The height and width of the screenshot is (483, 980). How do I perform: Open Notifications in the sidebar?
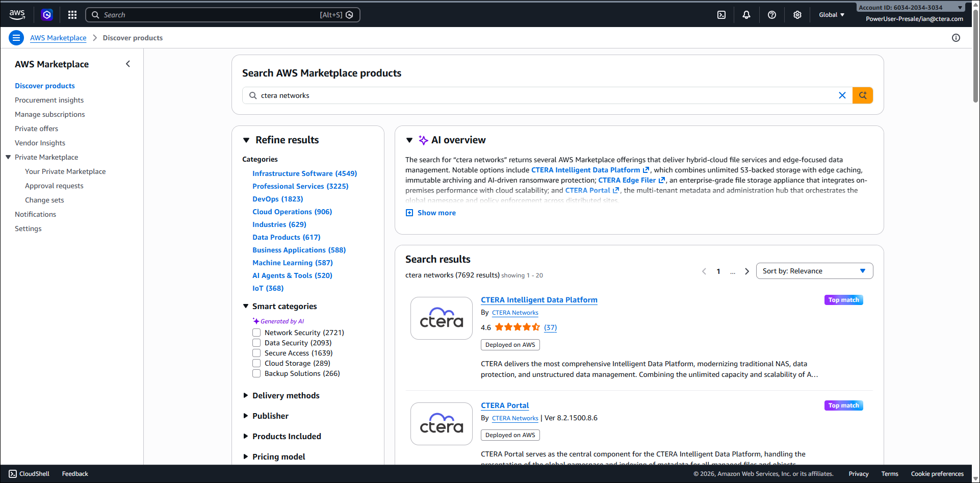pyautogui.click(x=35, y=214)
